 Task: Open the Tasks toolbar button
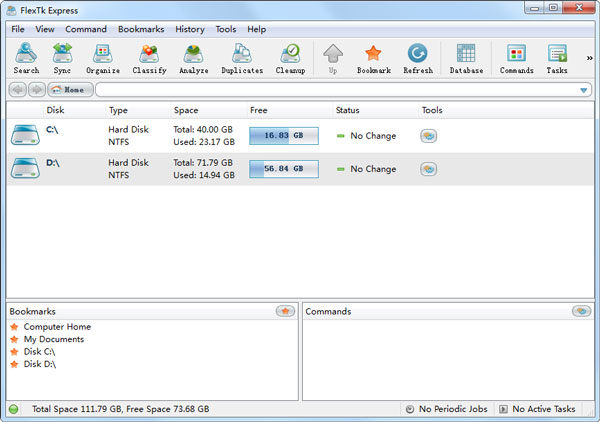tap(557, 59)
